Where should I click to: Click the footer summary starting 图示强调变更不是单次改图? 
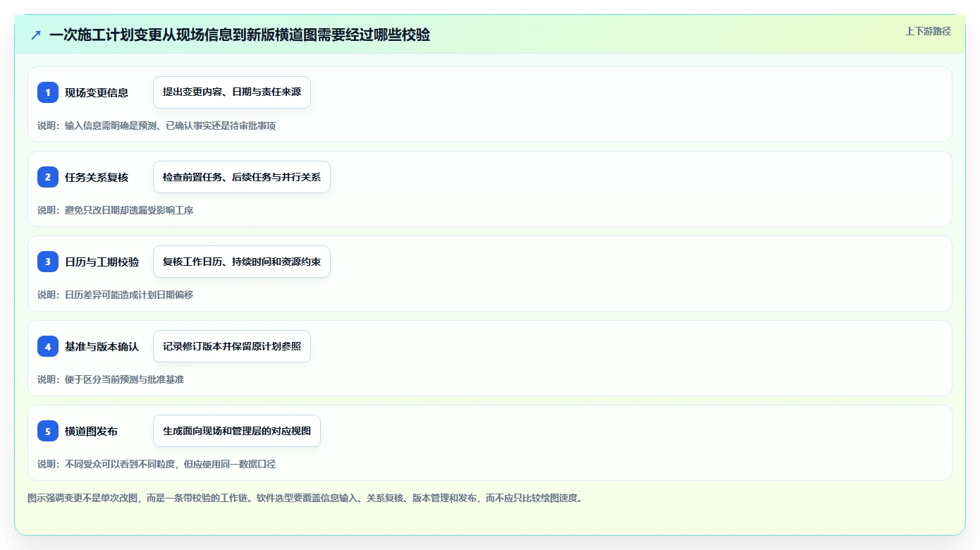click(305, 498)
